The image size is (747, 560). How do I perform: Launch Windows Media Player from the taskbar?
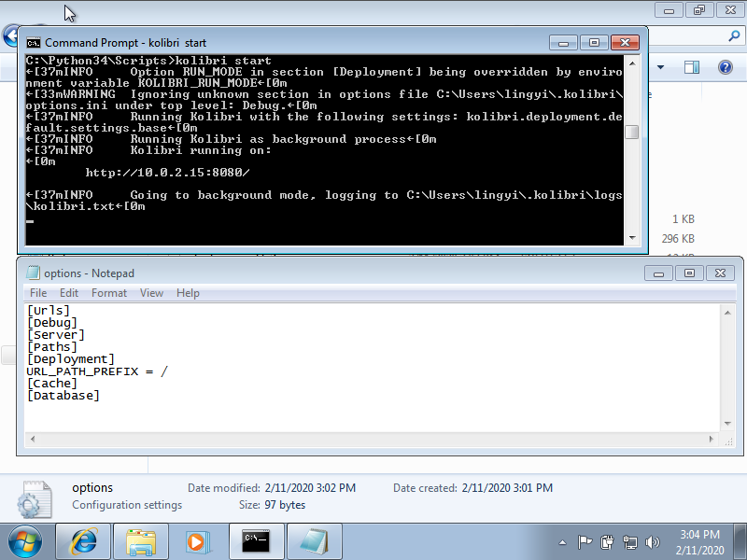tap(197, 540)
